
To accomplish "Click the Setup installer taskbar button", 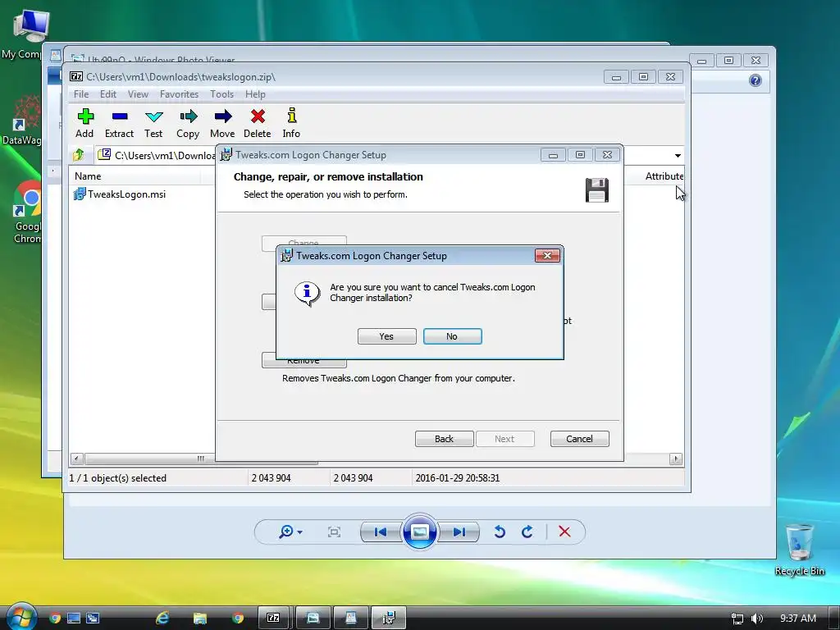I will click(389, 618).
